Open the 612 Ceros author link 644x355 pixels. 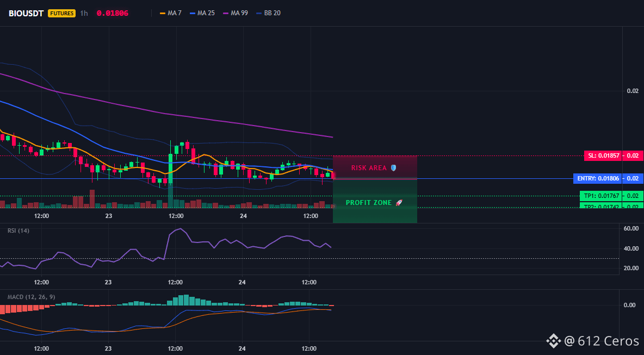(602, 341)
